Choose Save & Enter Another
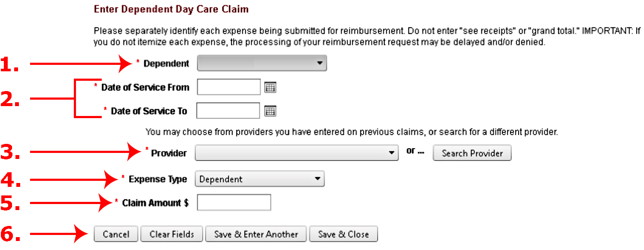This screenshot has width=644, height=250. pyautogui.click(x=256, y=235)
